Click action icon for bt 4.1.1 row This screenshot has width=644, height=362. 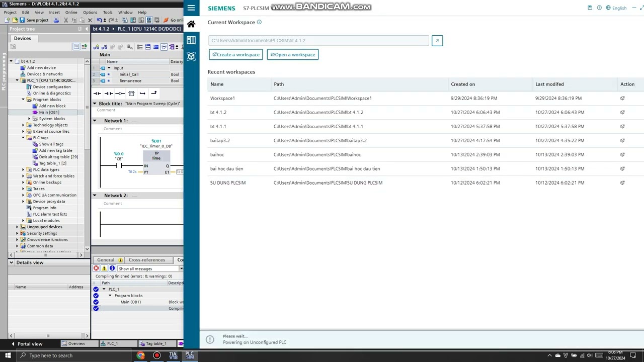(622, 127)
